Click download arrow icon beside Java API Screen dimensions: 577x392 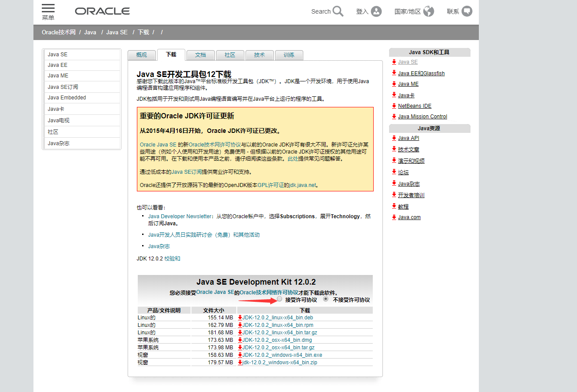[x=394, y=138]
